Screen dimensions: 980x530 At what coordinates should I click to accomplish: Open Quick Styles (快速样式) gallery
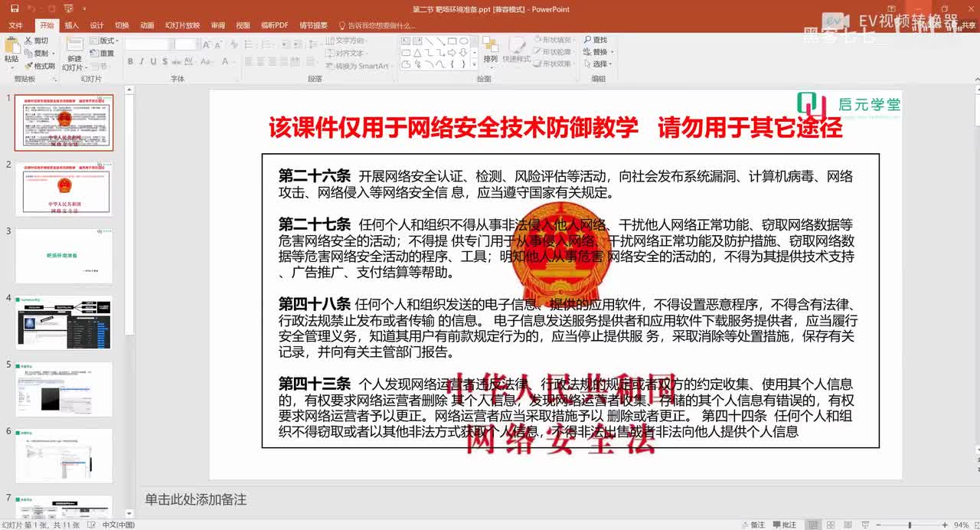(x=517, y=51)
